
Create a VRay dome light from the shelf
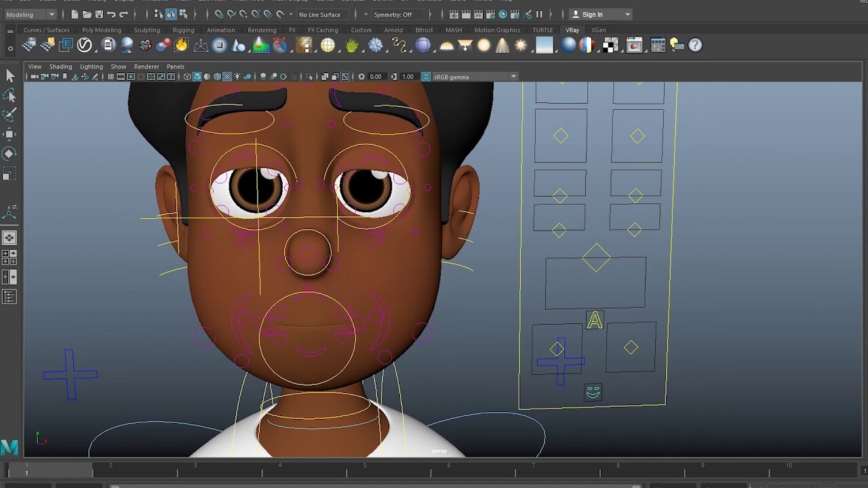pos(587,45)
